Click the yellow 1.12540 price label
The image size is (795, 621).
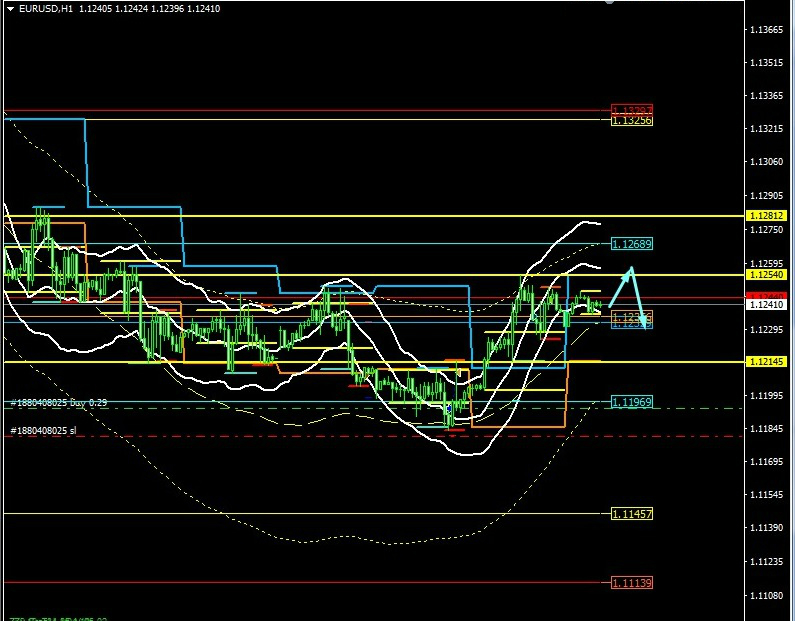766,274
